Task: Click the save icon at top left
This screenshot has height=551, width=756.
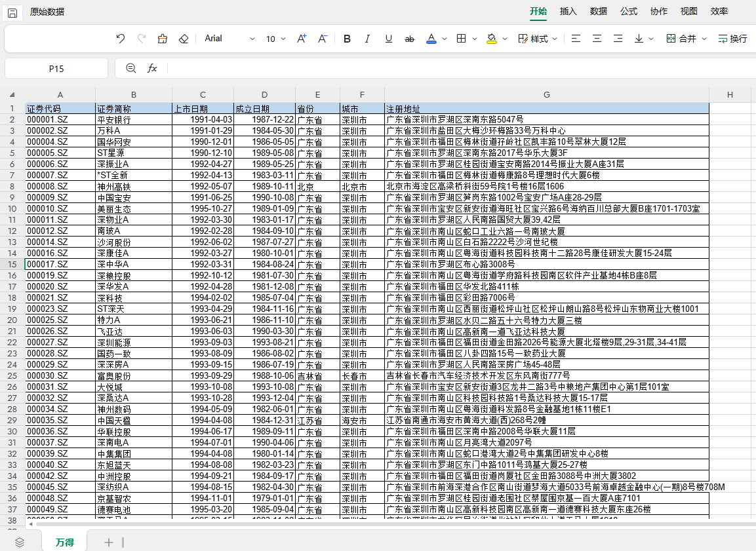Action: 13,12
